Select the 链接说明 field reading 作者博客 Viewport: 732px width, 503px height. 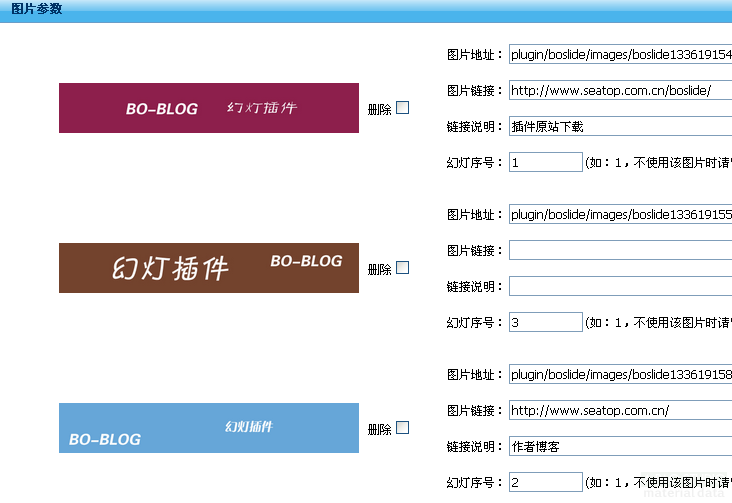click(620, 446)
